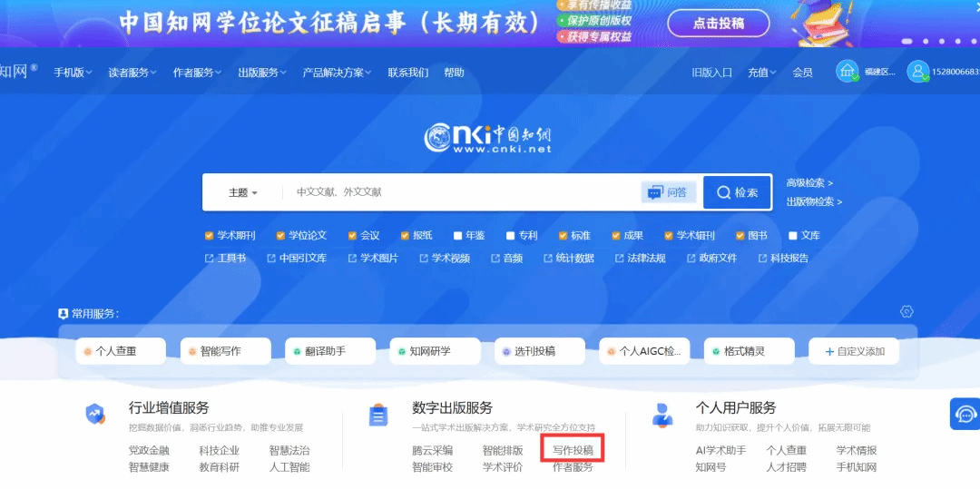Open external link icon for 中国引文库
The width and height of the screenshot is (980, 489).
click(x=270, y=258)
